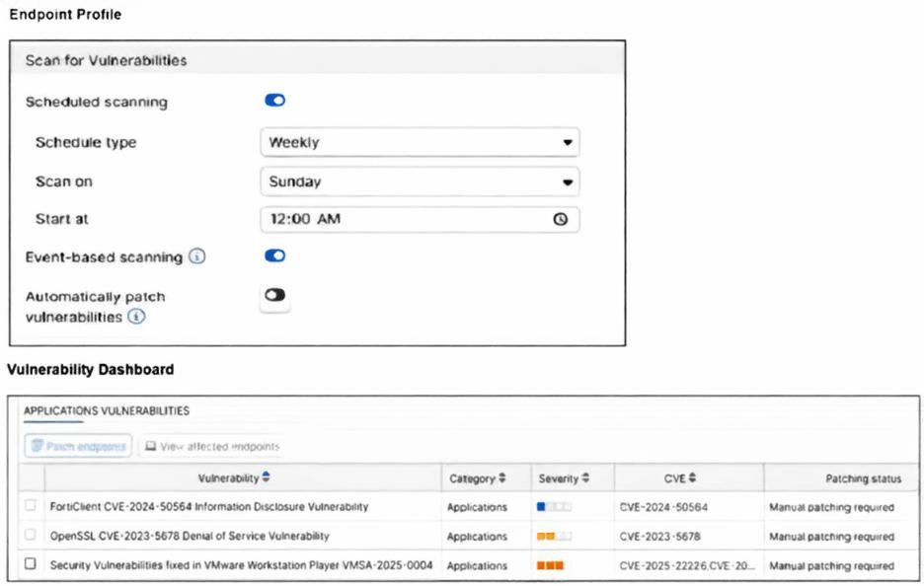Viewport: 924px width, 586px height.
Task: Click info icon beside Automatically patch vulnerabilities
Action: tap(136, 317)
